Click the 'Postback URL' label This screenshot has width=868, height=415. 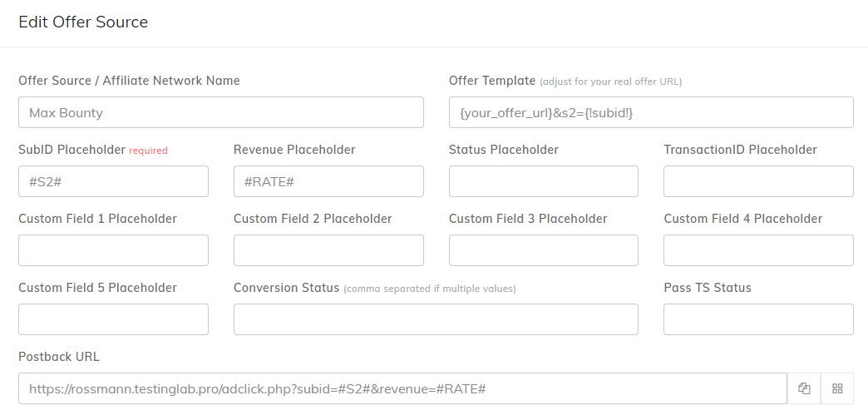point(59,357)
